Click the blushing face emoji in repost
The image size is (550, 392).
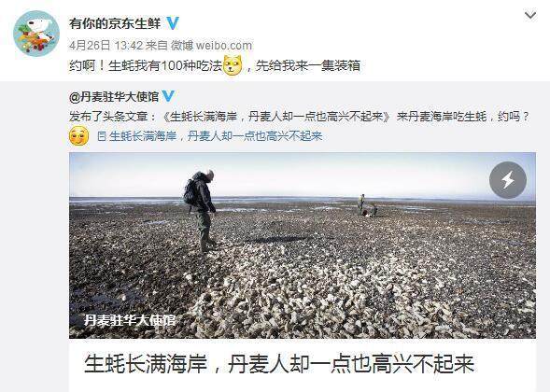79,136
